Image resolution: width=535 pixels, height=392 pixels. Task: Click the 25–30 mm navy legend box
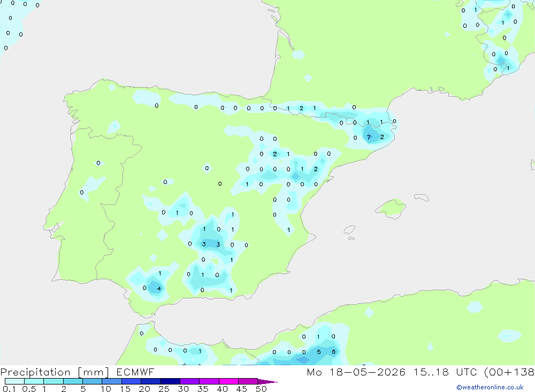(x=170, y=381)
